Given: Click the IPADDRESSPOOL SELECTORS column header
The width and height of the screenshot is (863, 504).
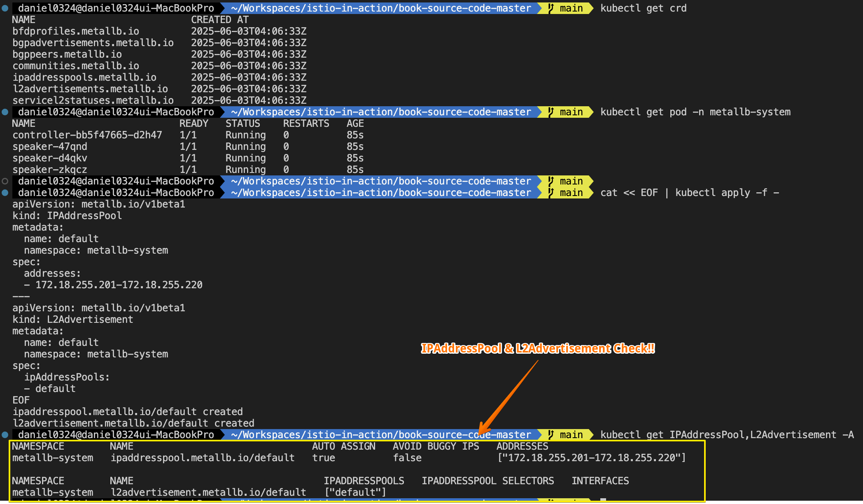Looking at the screenshot, I should pyautogui.click(x=487, y=481).
